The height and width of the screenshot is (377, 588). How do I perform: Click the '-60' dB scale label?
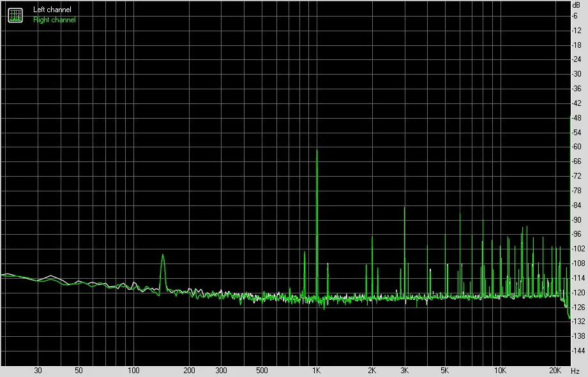(x=577, y=147)
